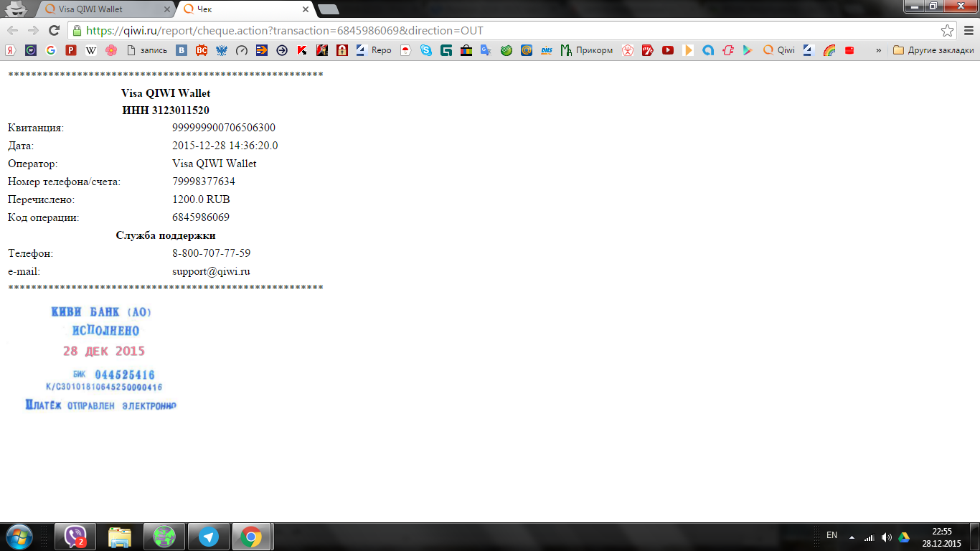This screenshot has width=980, height=551.
Task: Click the EN language indicator
Action: pyautogui.click(x=832, y=535)
